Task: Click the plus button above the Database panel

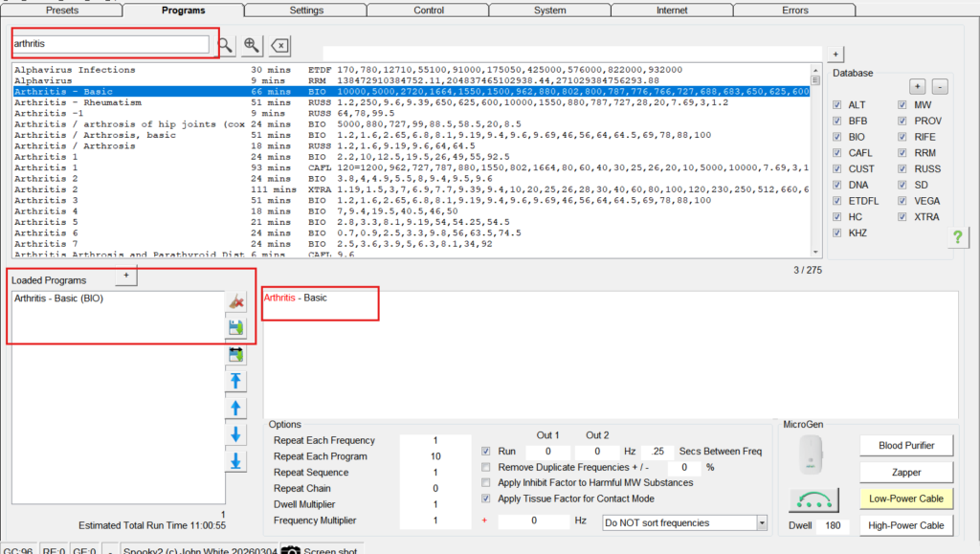Action: coord(834,54)
